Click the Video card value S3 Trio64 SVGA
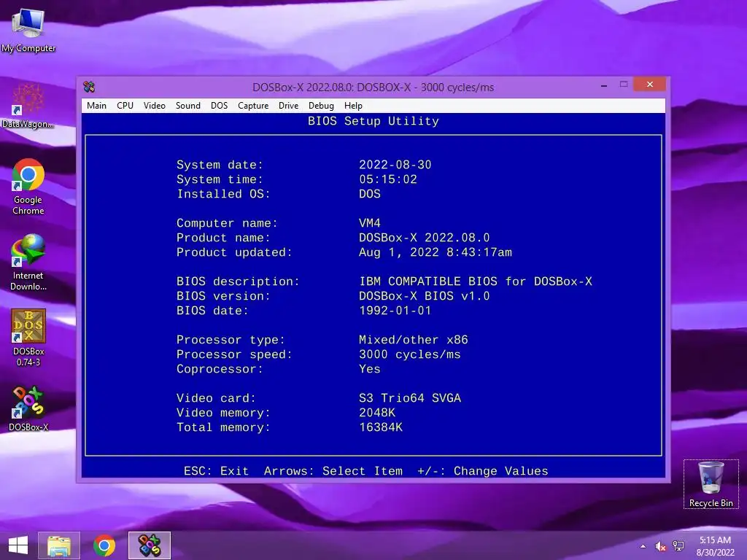This screenshot has height=560, width=747. [410, 398]
